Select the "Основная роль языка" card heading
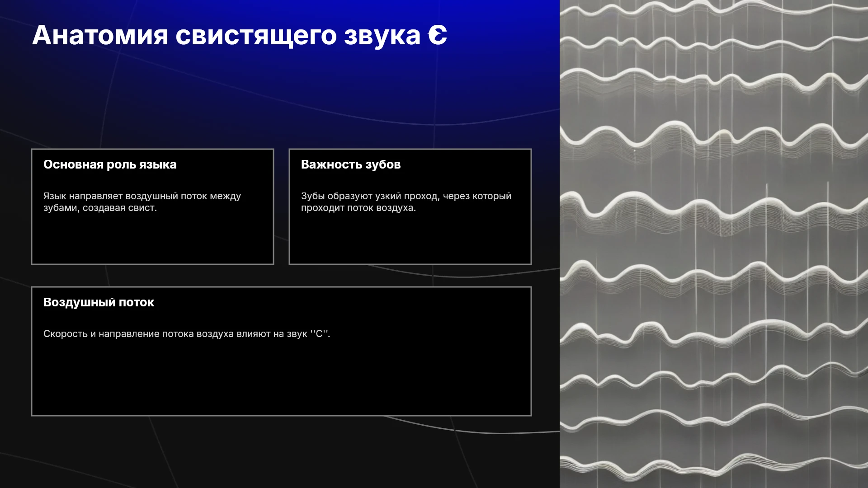868x488 pixels. click(110, 164)
